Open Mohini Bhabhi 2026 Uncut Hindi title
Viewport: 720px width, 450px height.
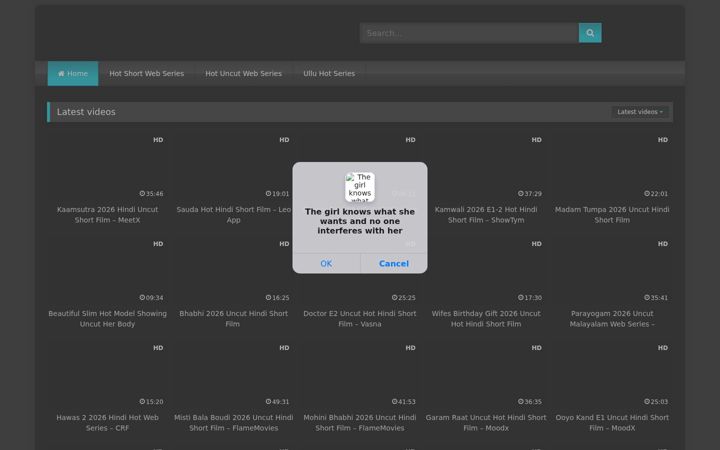pyautogui.click(x=360, y=423)
